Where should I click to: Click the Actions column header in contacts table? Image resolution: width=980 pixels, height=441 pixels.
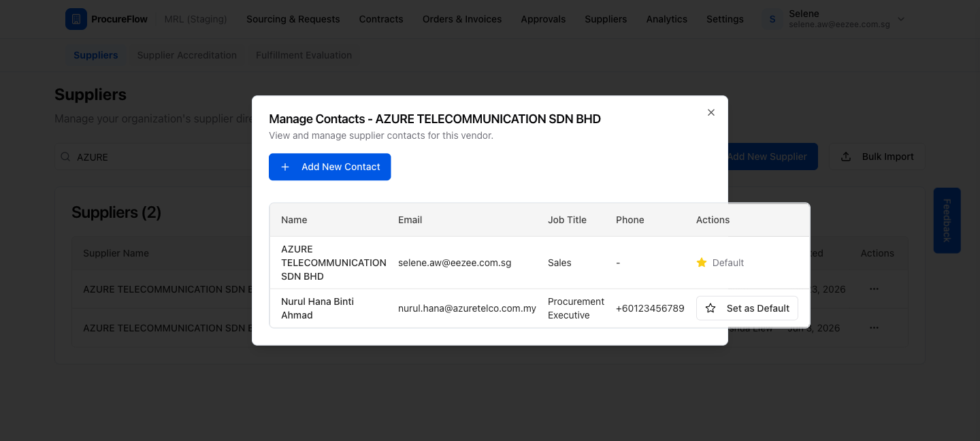713,220
